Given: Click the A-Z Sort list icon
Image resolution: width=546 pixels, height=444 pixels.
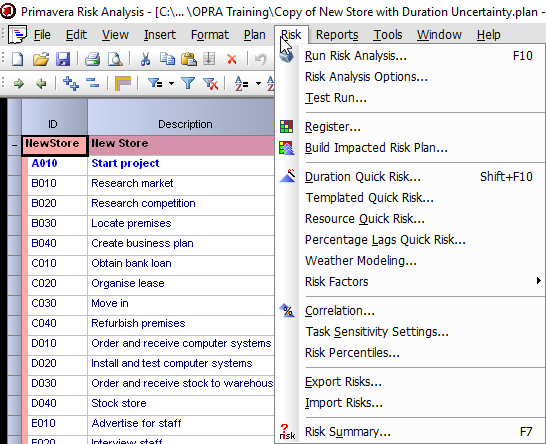Looking at the screenshot, I should pyautogui.click(x=241, y=84).
